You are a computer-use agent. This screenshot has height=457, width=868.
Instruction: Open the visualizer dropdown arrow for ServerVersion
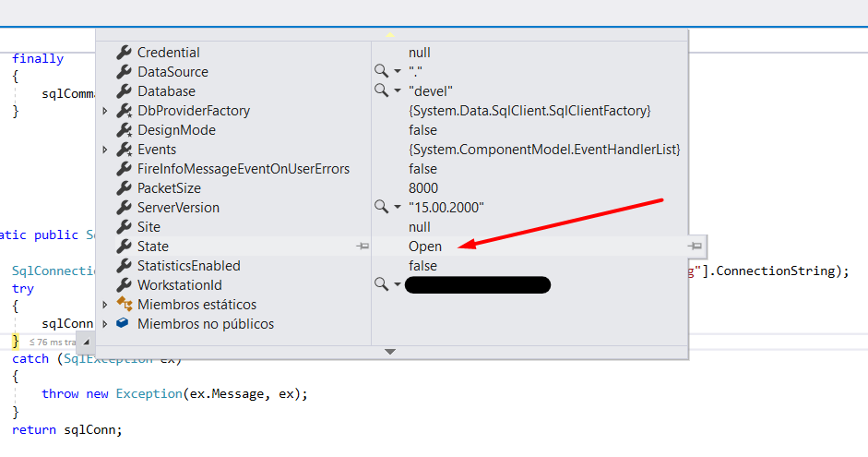tap(398, 207)
